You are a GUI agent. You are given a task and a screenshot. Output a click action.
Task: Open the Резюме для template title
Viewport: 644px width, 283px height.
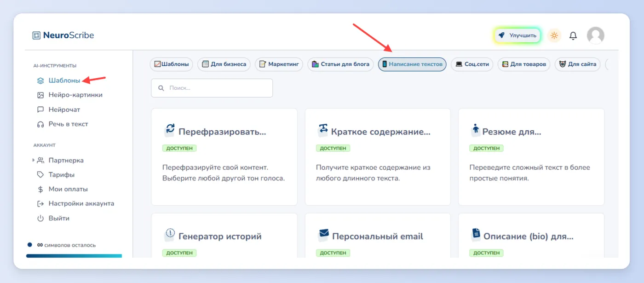point(512,132)
